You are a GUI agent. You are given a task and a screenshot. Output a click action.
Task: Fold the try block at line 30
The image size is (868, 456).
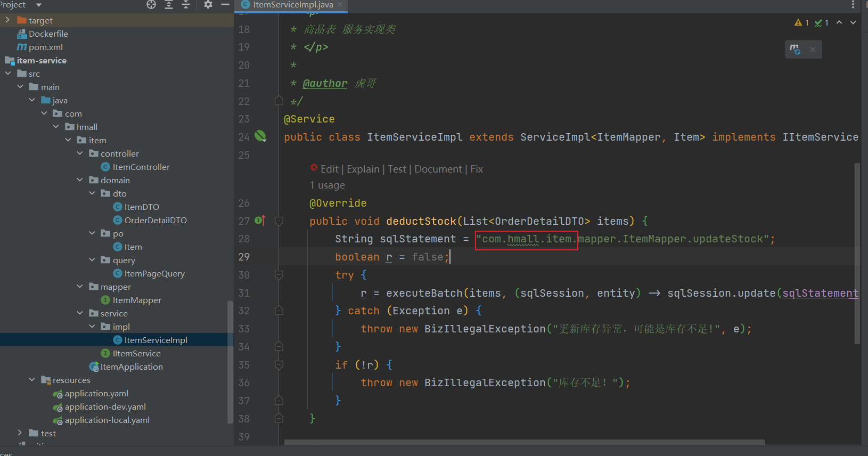pos(279,275)
